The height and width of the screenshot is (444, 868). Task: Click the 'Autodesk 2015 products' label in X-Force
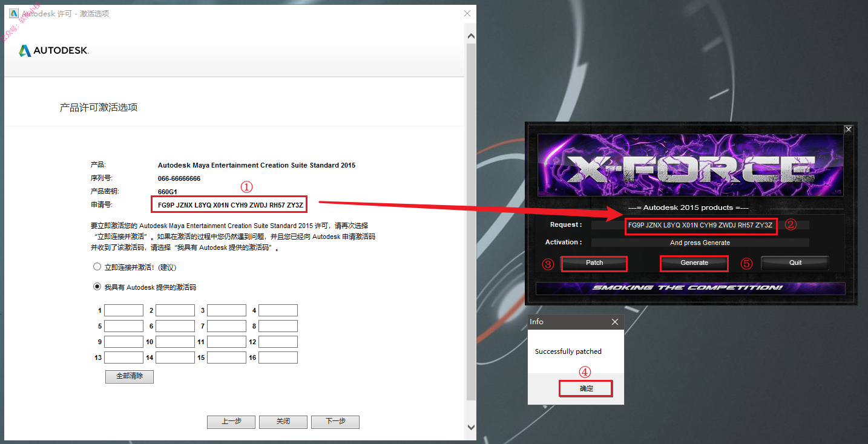point(688,207)
